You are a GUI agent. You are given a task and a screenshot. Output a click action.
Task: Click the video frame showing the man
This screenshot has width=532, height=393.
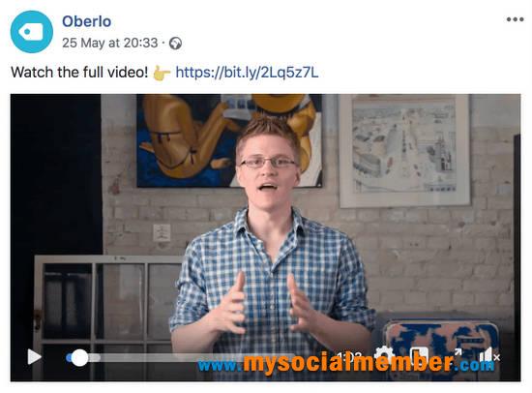click(265, 237)
